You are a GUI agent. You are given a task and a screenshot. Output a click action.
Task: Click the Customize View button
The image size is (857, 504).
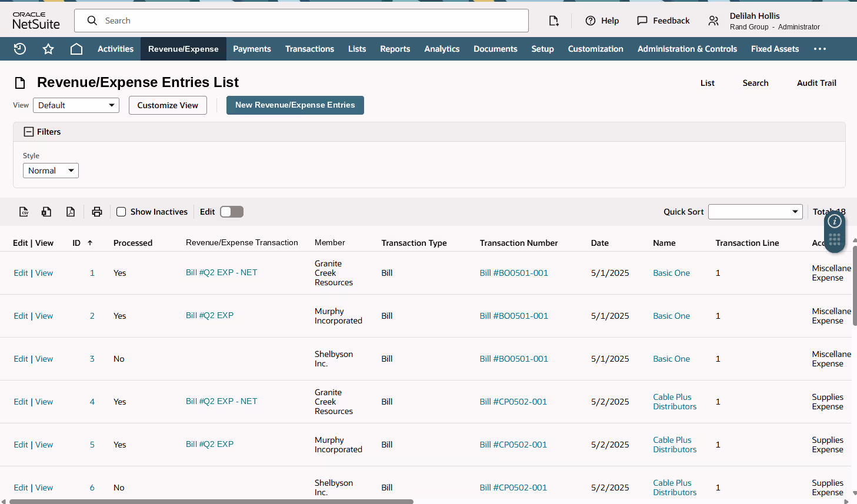tap(168, 105)
